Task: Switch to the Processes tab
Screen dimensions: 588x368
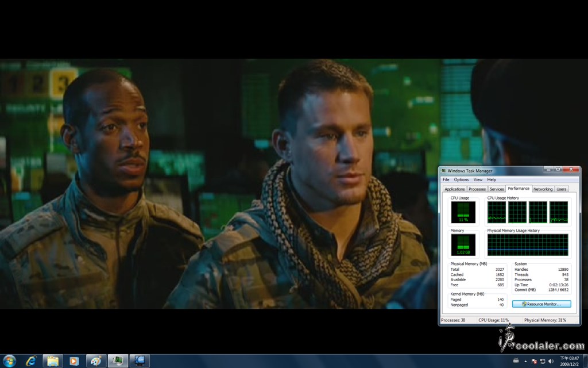Action: click(477, 189)
